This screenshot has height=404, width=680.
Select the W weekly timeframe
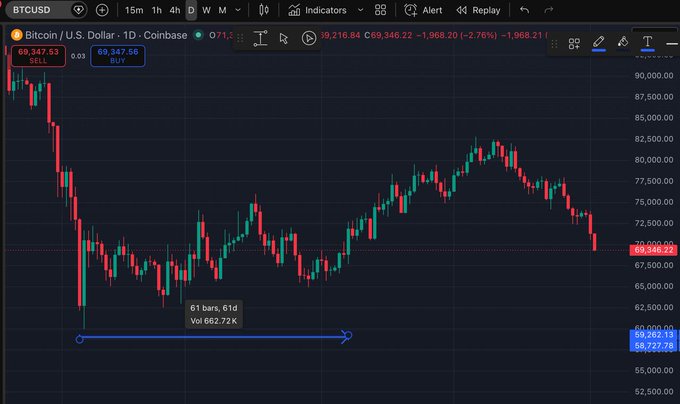click(x=206, y=10)
